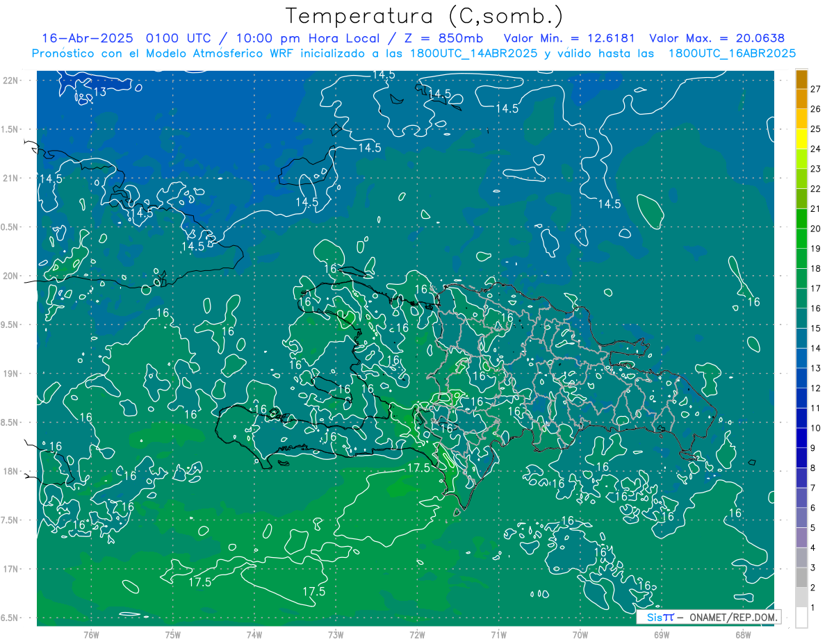Screen dimensions: 834x644
Task: Click the '22N' latitude axis label
Action: coord(10,81)
